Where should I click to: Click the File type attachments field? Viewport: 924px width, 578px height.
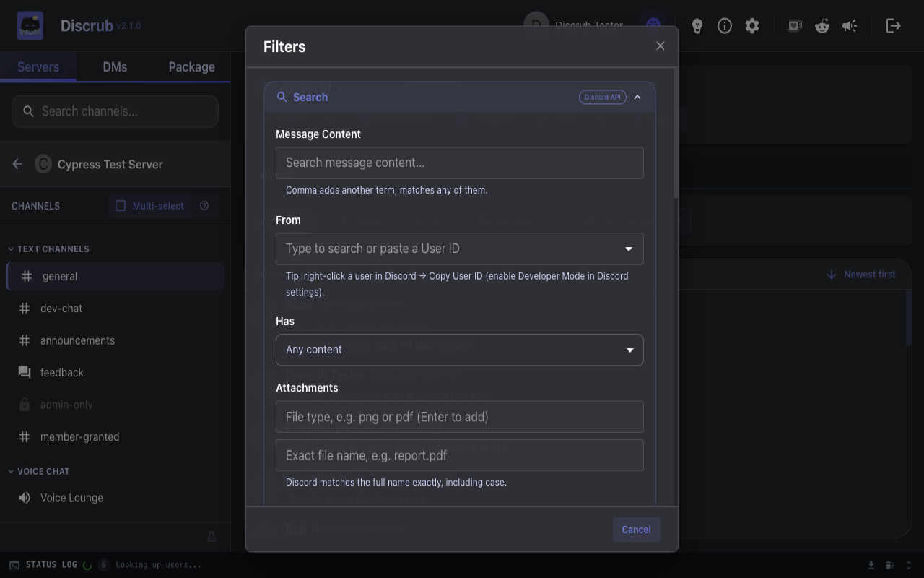click(x=460, y=417)
